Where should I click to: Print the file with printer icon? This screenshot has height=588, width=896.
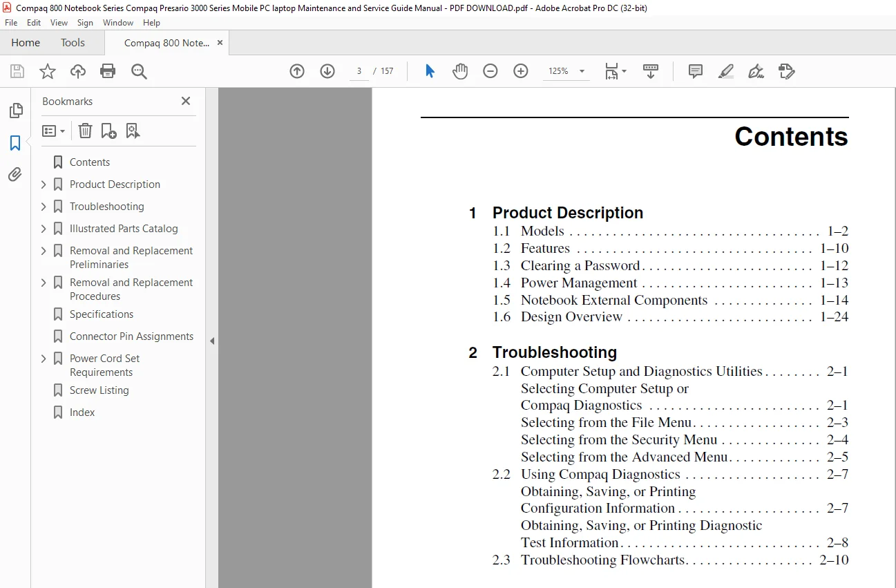tap(108, 71)
